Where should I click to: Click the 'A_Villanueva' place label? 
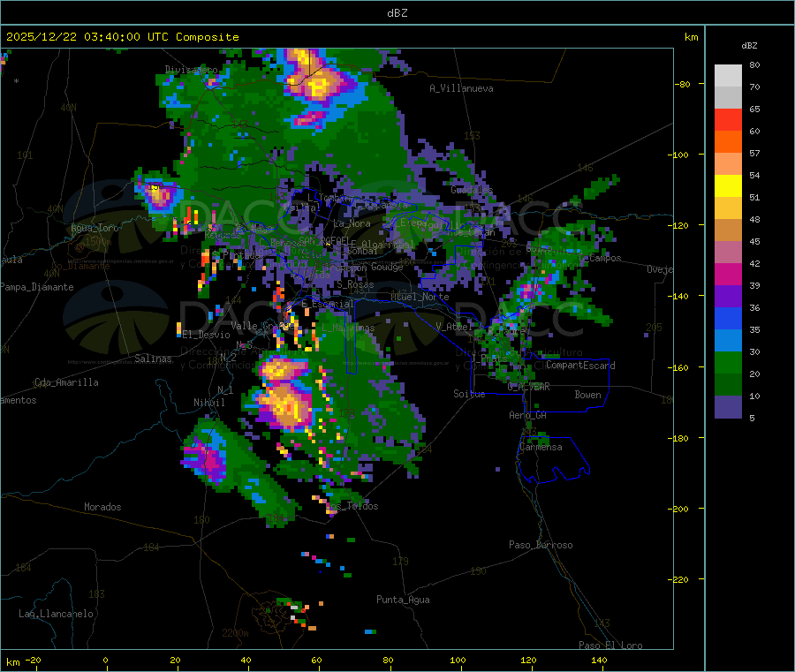(461, 88)
